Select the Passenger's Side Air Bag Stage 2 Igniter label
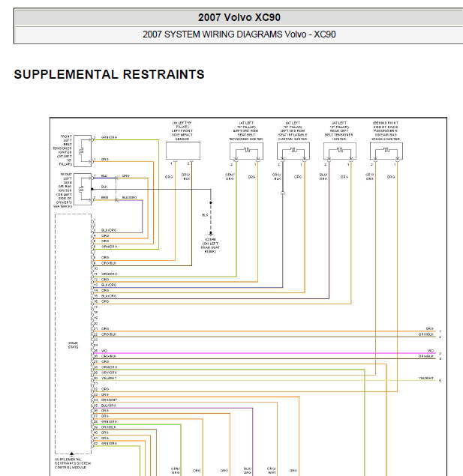The height and width of the screenshot is (476, 463). pyautogui.click(x=386, y=131)
